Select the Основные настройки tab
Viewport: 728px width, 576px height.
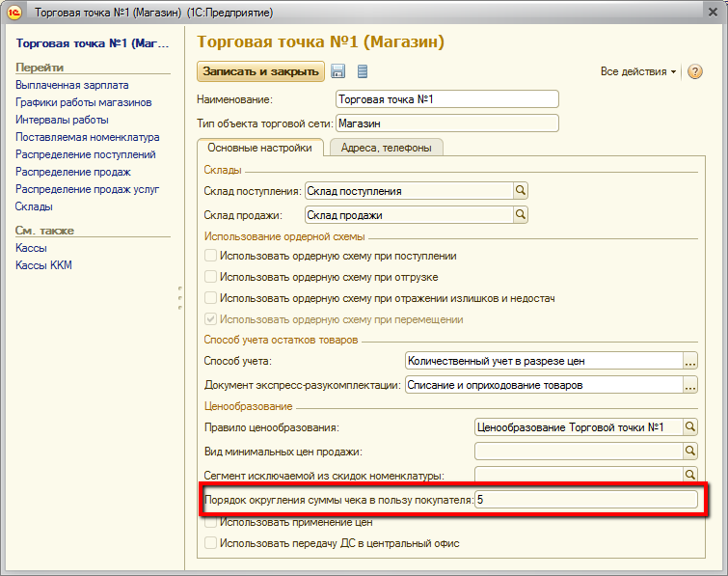(x=259, y=148)
